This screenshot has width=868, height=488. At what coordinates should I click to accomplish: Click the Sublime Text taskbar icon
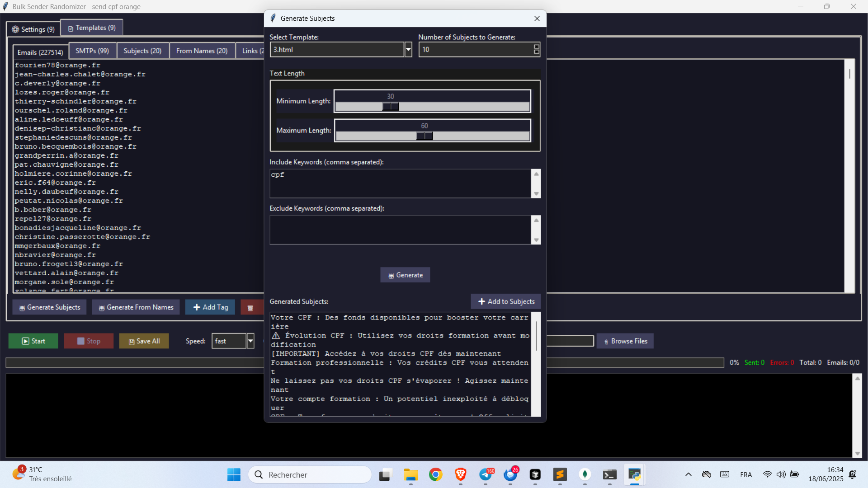click(x=560, y=474)
